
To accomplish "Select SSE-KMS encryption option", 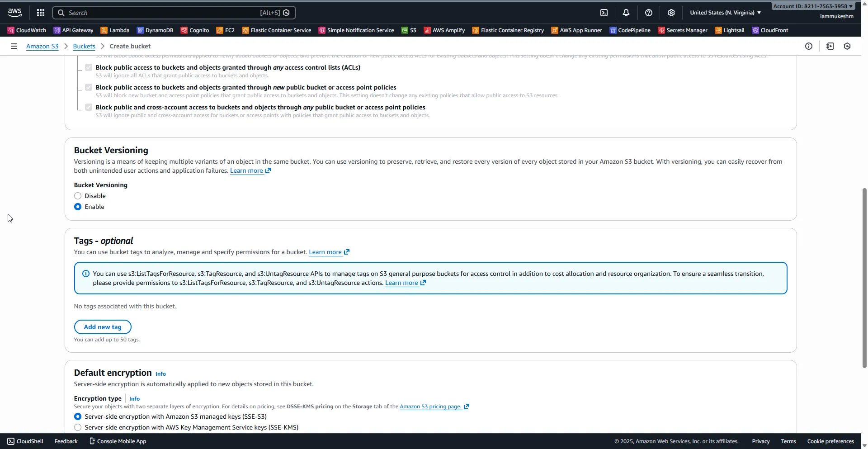I will point(77,427).
